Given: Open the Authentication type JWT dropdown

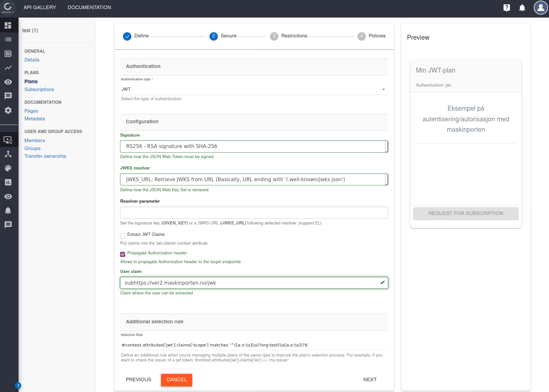Looking at the screenshot, I should [x=254, y=89].
